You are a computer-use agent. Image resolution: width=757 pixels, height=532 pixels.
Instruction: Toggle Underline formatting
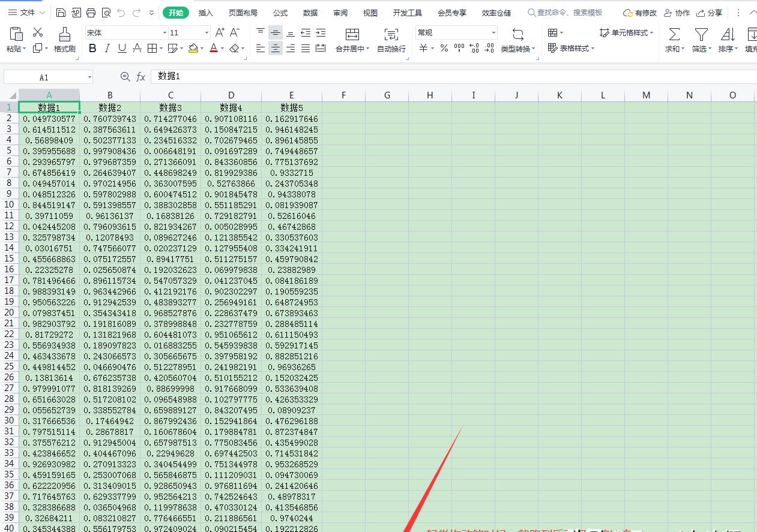pyautogui.click(x=122, y=48)
